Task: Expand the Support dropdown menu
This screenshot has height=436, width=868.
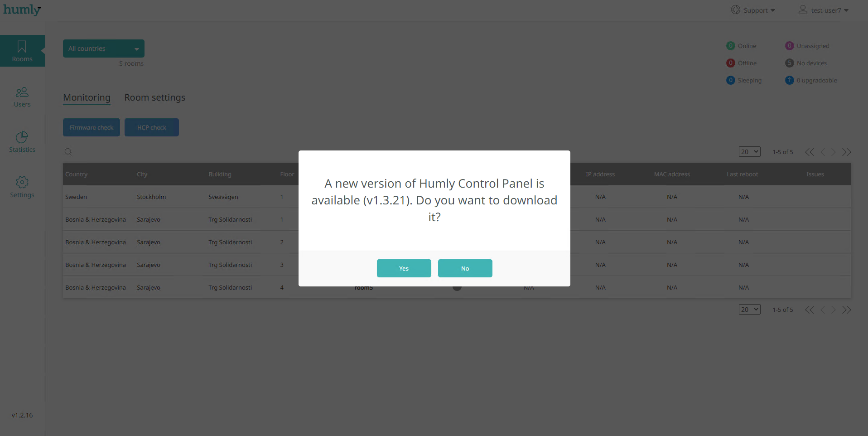Action: click(x=753, y=10)
